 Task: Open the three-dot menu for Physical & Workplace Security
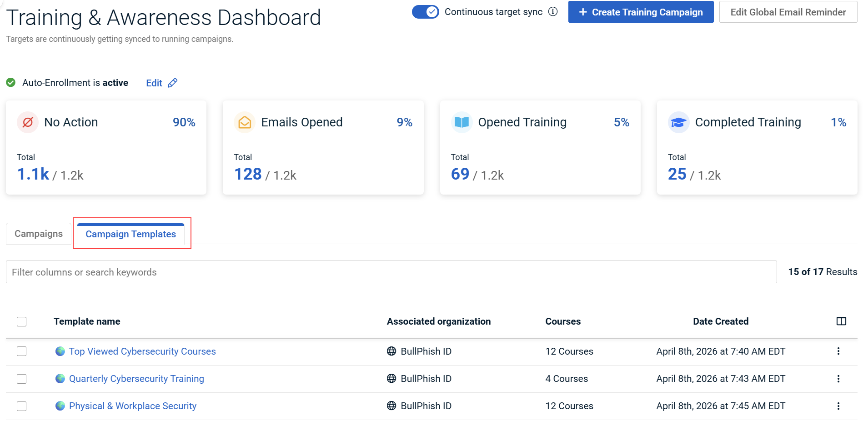click(x=838, y=406)
